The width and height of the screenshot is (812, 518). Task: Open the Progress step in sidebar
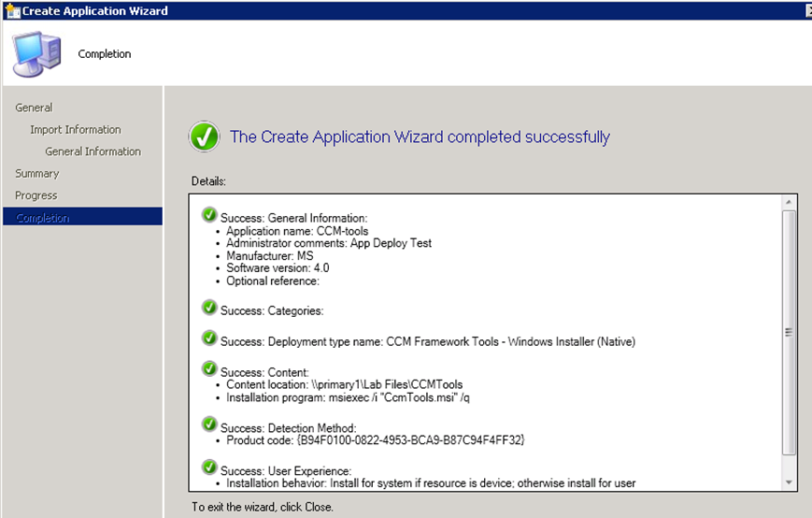36,195
